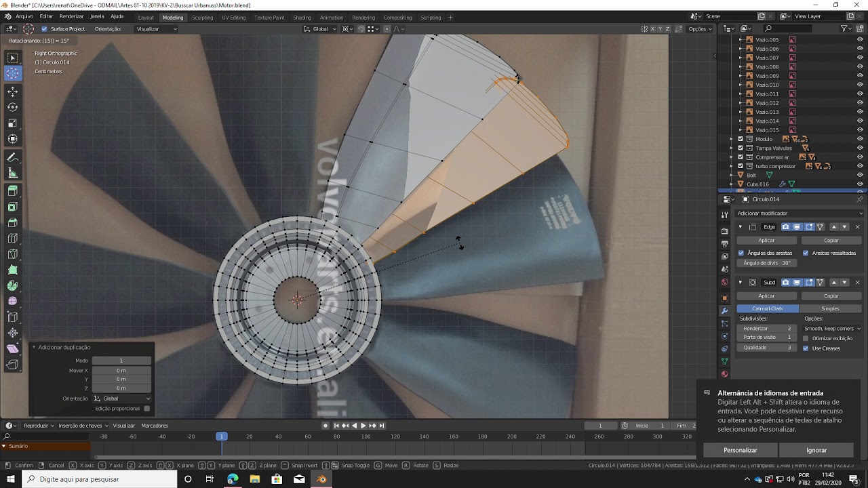Select the Extrude Region tool
The height and width of the screenshot is (488, 868).
13,191
